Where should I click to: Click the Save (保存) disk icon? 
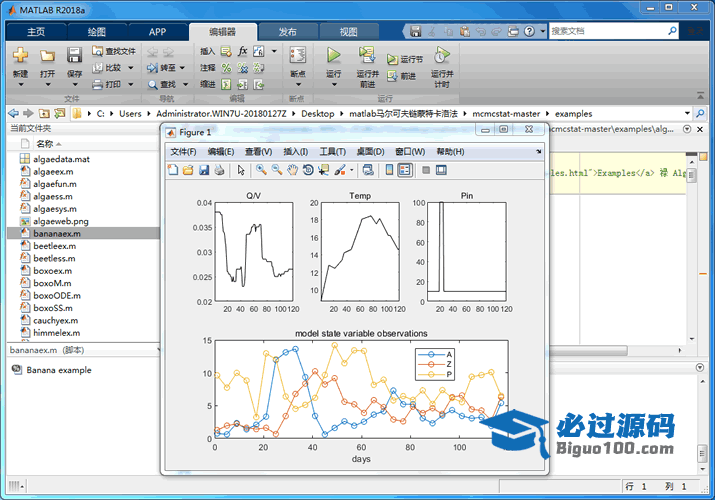[74, 55]
